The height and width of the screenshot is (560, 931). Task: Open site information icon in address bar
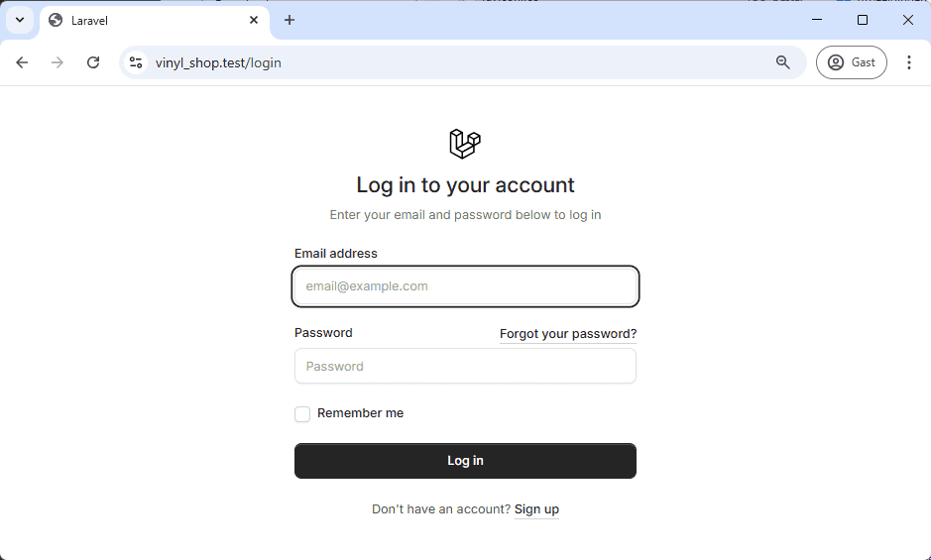tap(136, 62)
